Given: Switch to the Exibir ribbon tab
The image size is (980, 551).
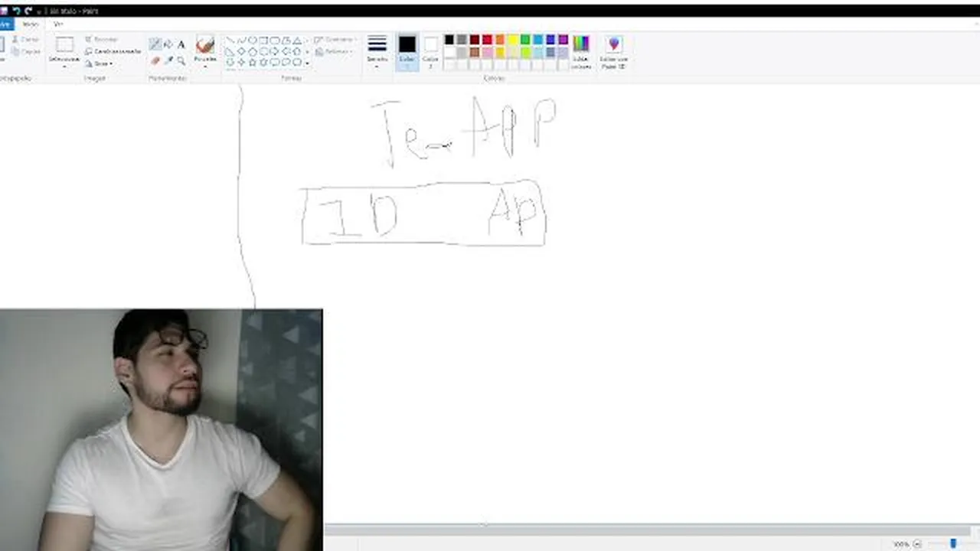Looking at the screenshot, I should coord(58,24).
